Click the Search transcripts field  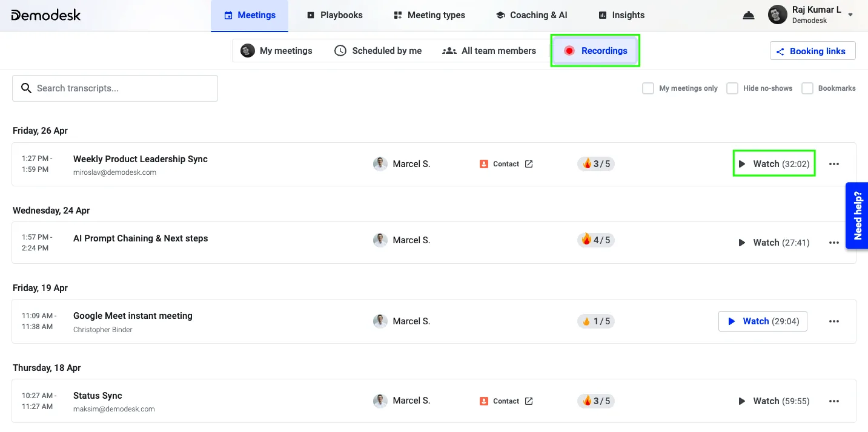[115, 88]
